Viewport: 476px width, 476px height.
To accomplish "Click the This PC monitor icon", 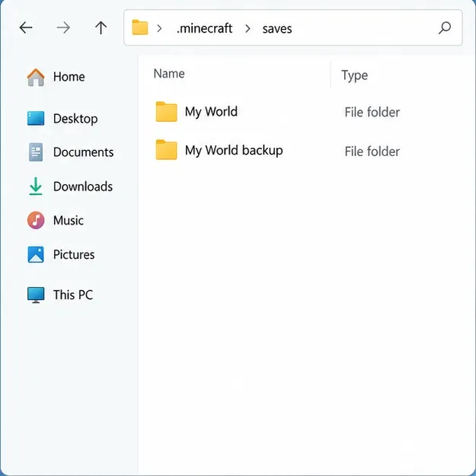I will (36, 295).
